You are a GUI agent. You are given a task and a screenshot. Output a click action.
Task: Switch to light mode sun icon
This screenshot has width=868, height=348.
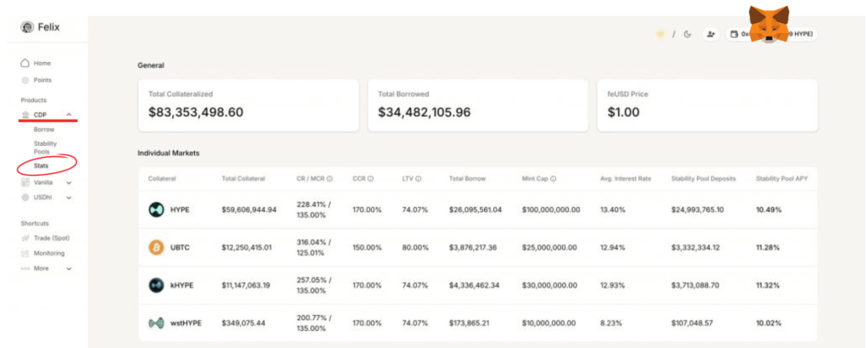(659, 34)
